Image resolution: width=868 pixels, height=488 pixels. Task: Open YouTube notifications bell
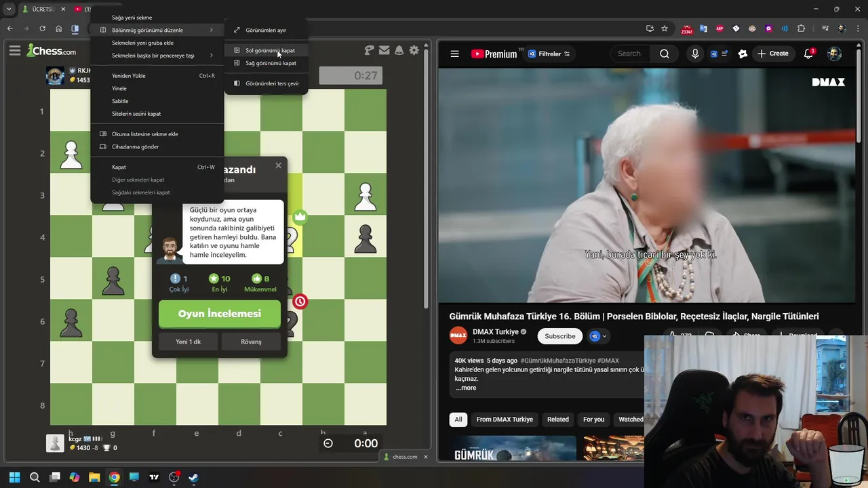808,54
